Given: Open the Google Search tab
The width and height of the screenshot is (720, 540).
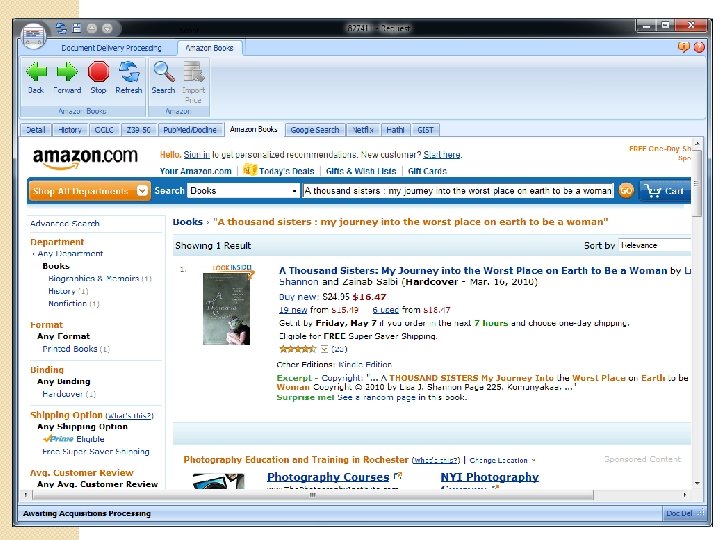Looking at the screenshot, I should click(x=315, y=130).
